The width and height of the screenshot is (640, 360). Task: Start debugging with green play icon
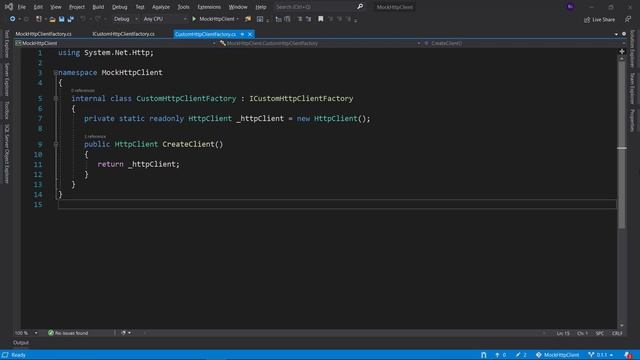[x=194, y=19]
